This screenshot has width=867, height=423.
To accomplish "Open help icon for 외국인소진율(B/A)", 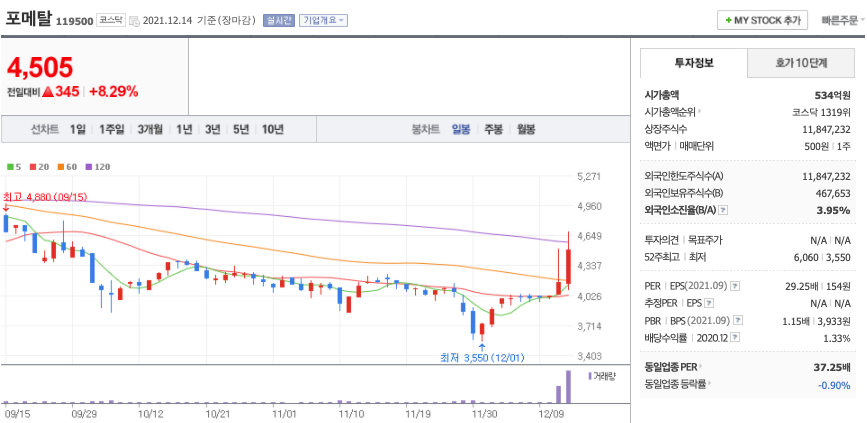I will pos(723,210).
